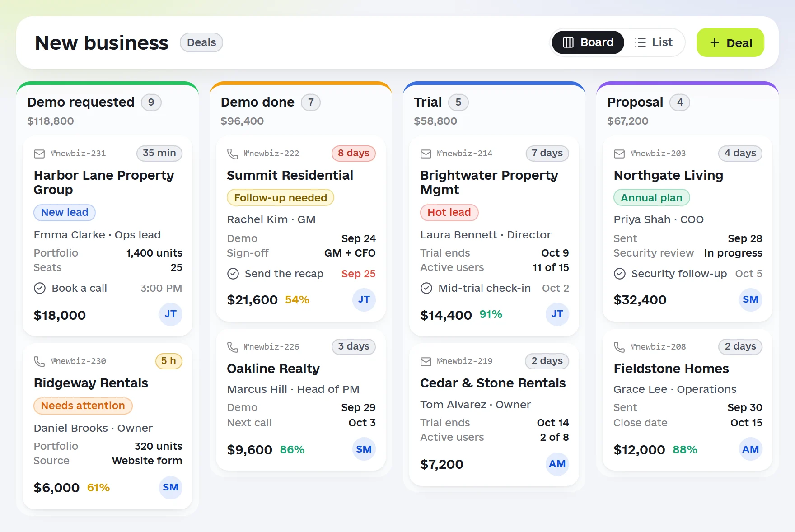Click the Proposal column header
795x532 pixels.
[x=635, y=103]
